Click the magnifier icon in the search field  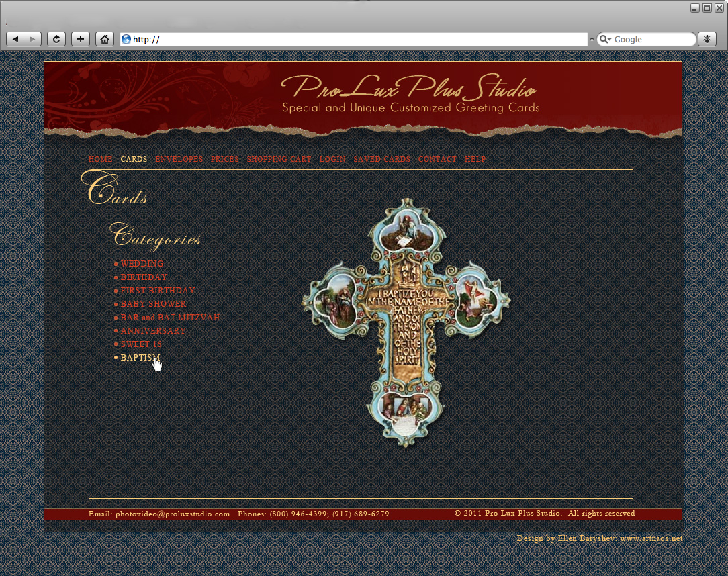click(x=605, y=39)
